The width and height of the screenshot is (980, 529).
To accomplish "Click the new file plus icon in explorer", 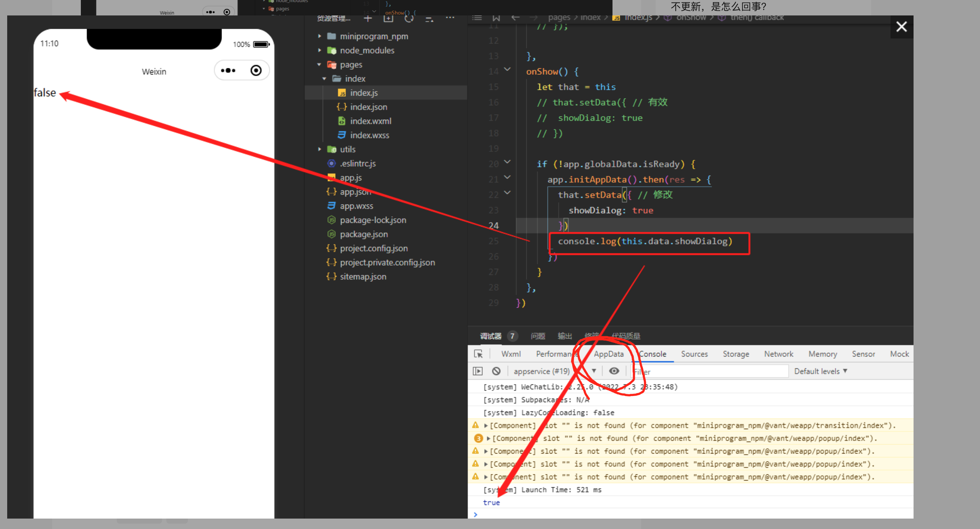I will point(367,18).
